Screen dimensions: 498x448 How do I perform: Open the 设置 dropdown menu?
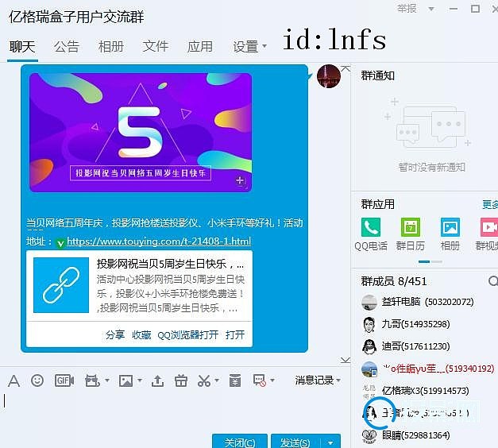coord(249,47)
